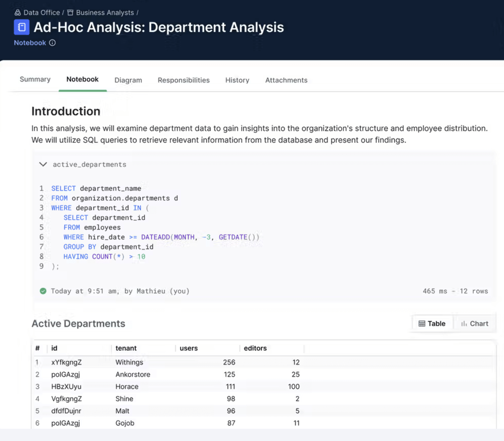Viewport: 504px width, 441px height.
Task: Click the table grid icon
Action: point(422,324)
